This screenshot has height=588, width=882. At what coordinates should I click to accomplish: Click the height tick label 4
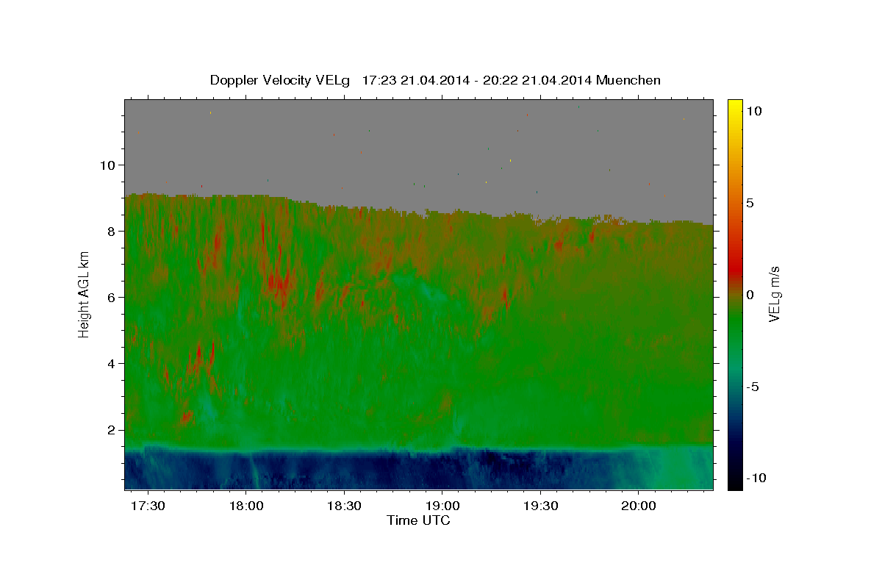(x=112, y=364)
